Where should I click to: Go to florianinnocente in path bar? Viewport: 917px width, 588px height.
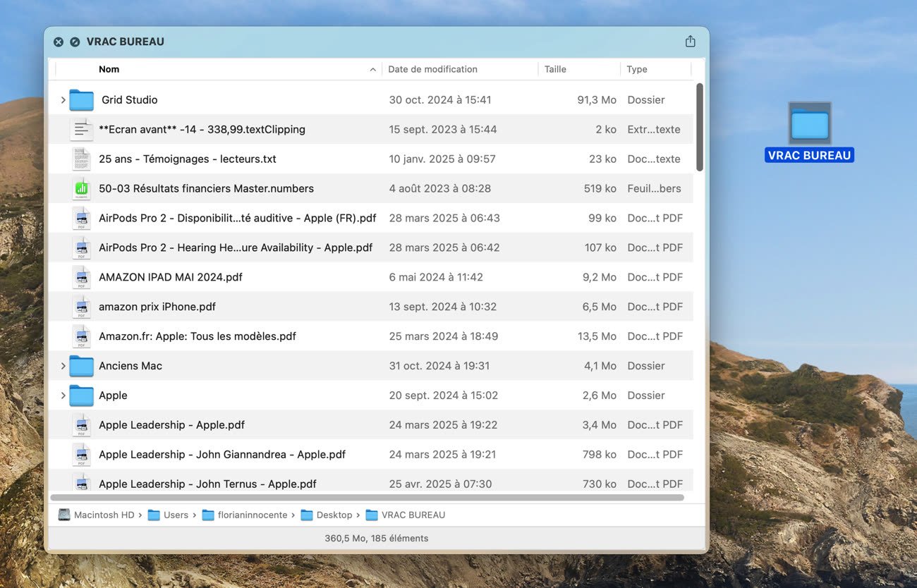(x=253, y=515)
